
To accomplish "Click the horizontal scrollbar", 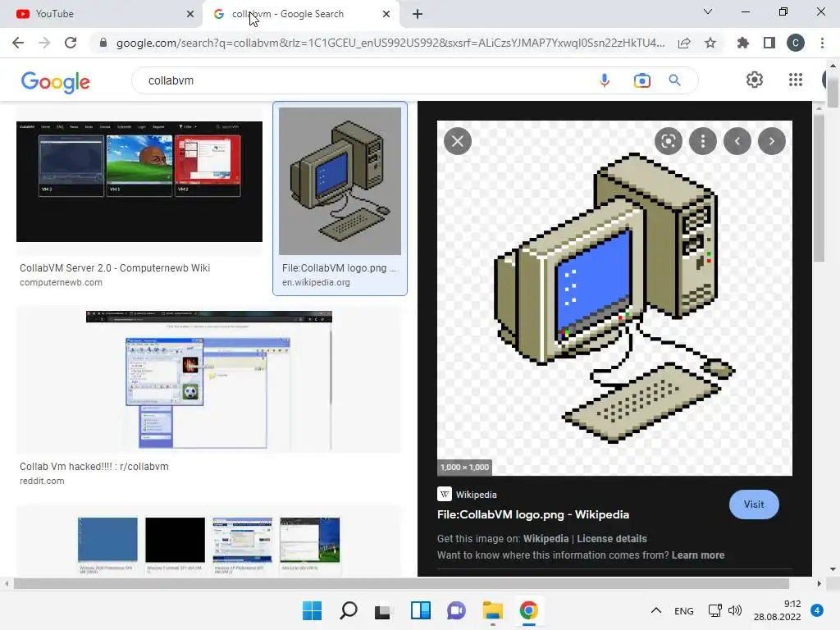I will click(x=400, y=583).
